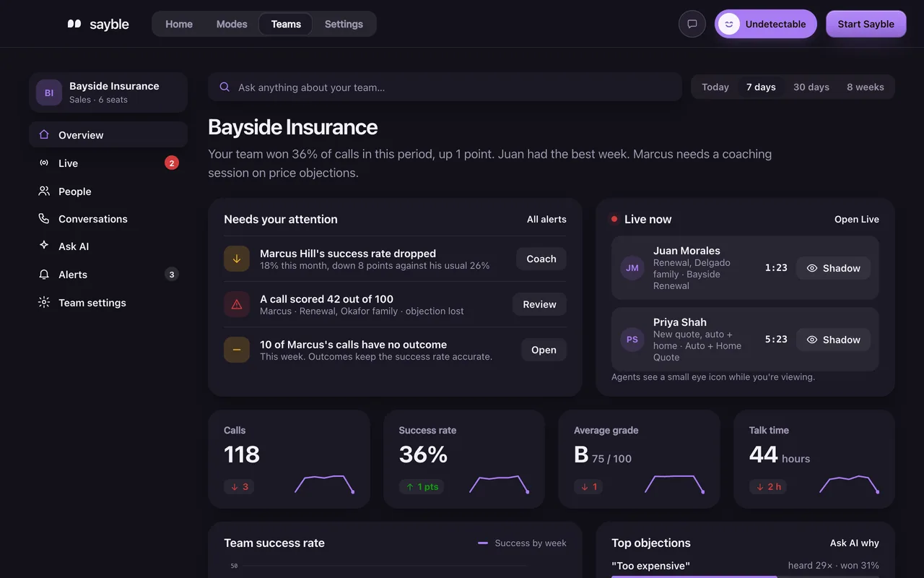Select the Today time range
The width and height of the screenshot is (924, 578).
coord(715,87)
